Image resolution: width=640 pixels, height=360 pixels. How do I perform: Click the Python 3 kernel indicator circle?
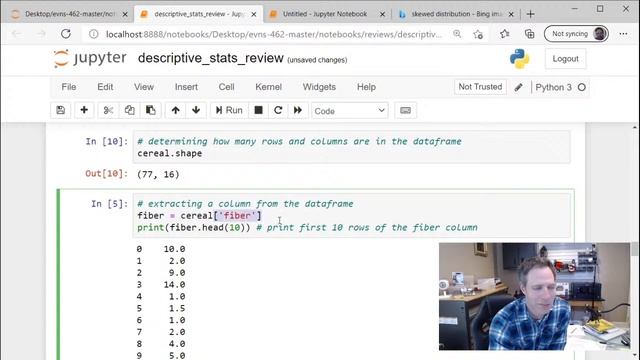(582, 87)
